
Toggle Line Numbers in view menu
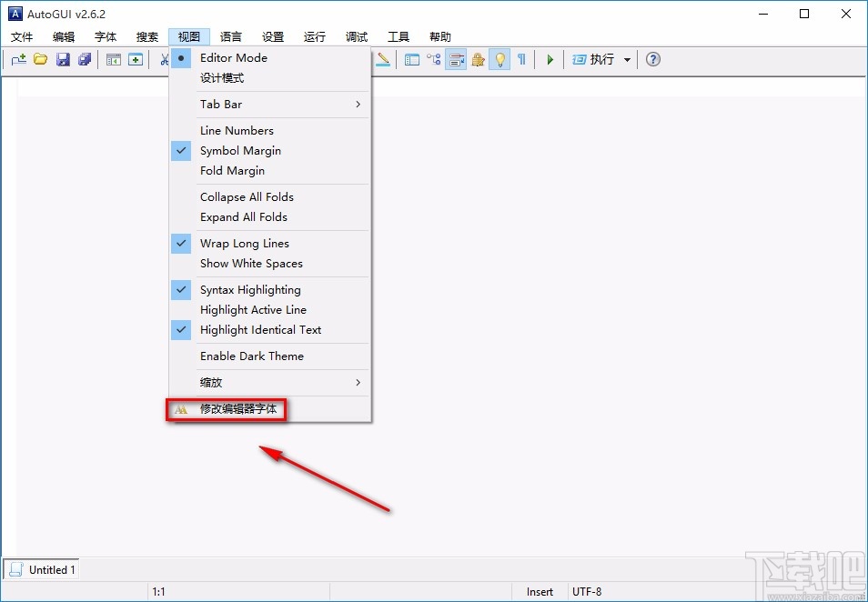click(x=270, y=131)
